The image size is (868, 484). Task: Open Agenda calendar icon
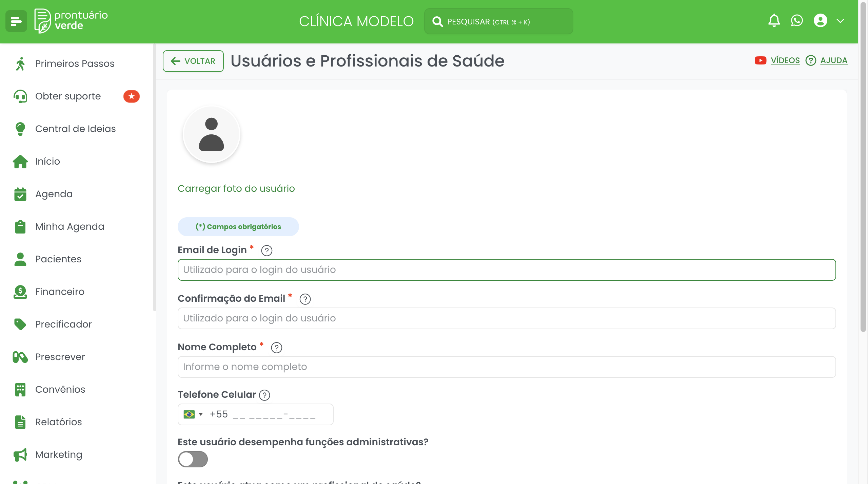[20, 194]
